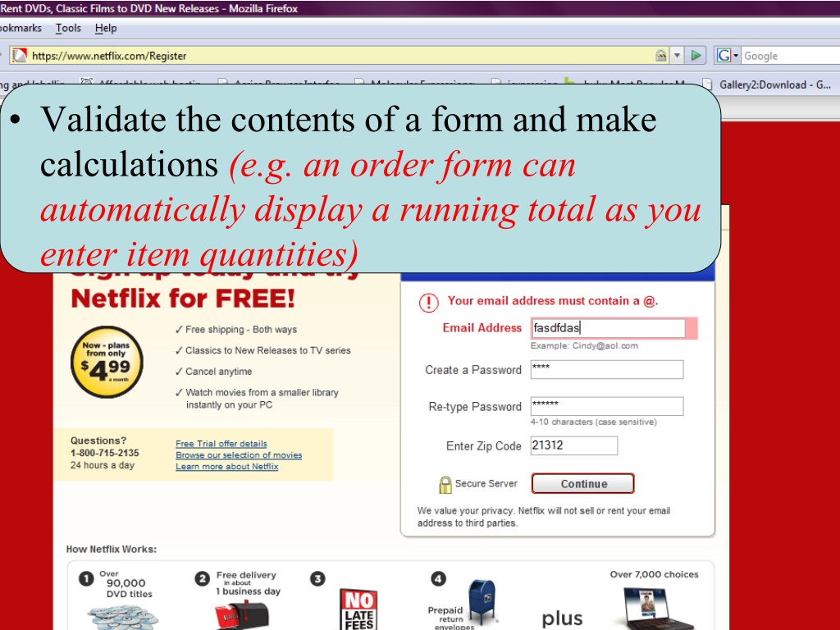
Task: Click the step 4 number icon
Action: pos(438,578)
